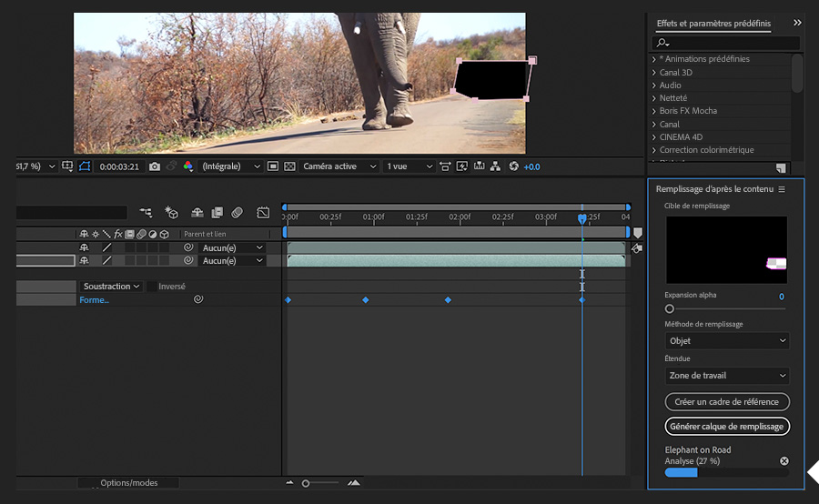
Task: Toggle shy switch on first layer
Action: click(84, 247)
